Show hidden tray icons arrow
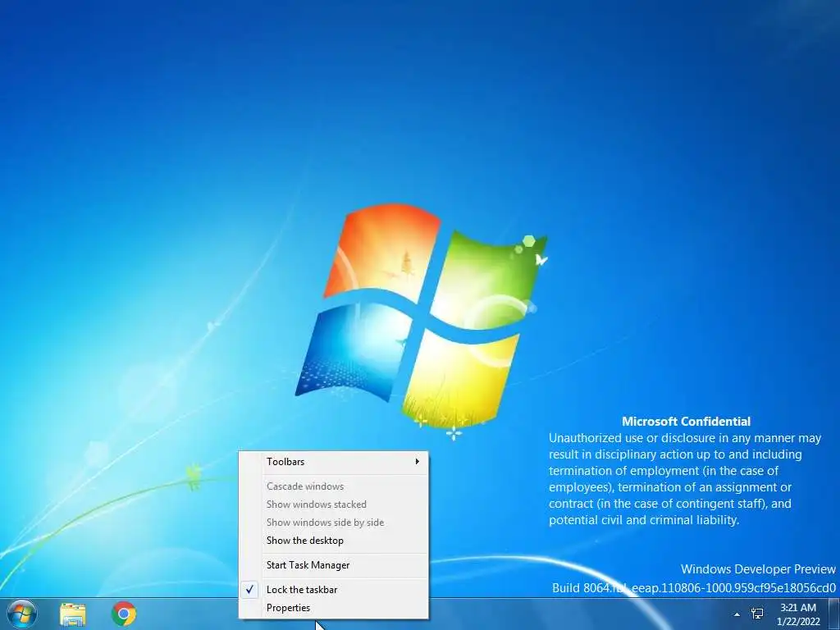The height and width of the screenshot is (630, 840). (x=737, y=614)
